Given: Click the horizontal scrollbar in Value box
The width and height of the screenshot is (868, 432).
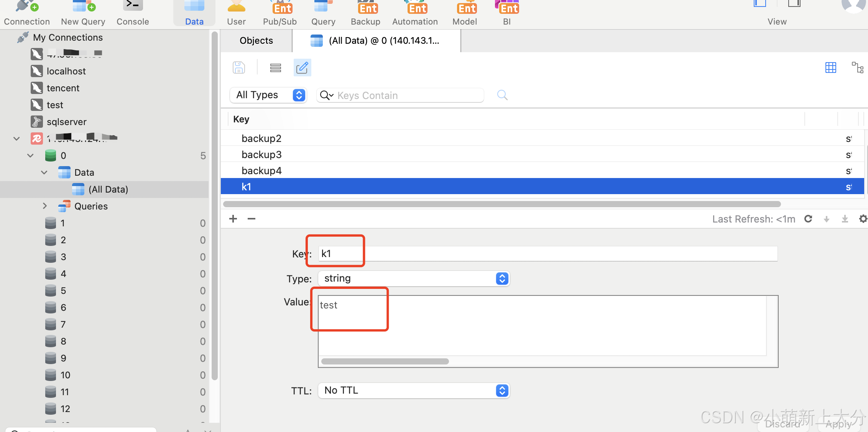Looking at the screenshot, I should tap(385, 361).
